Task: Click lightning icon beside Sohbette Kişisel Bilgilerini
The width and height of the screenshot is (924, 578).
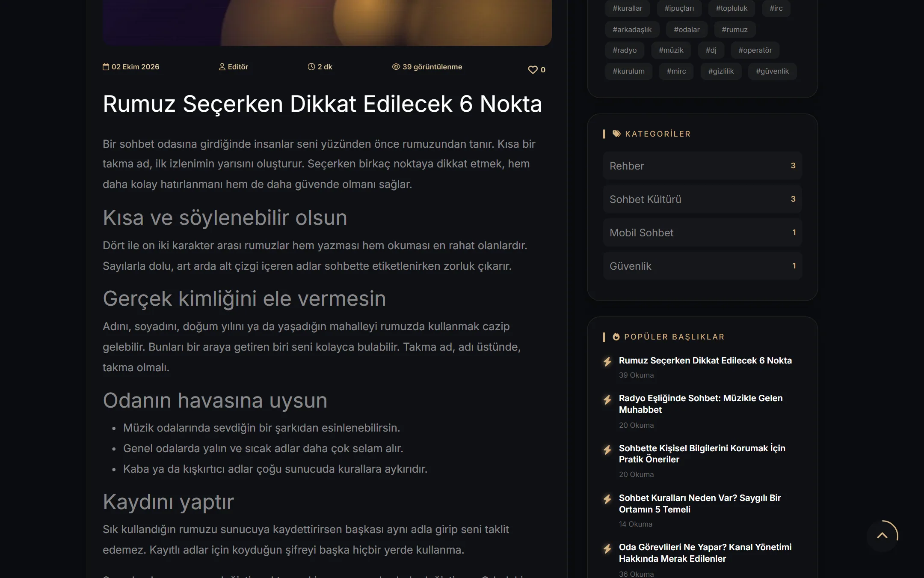Action: pos(607,450)
